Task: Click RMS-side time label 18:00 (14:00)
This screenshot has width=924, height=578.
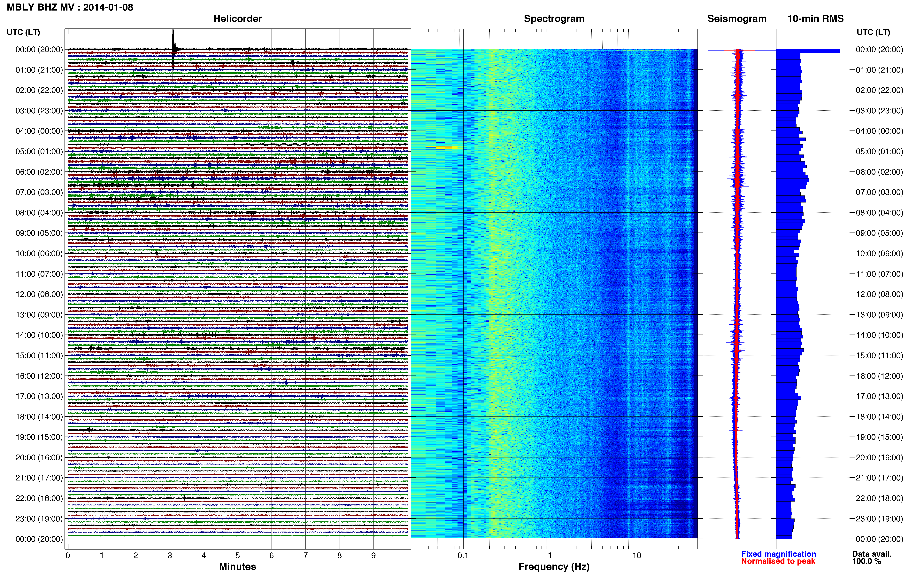Action: pyautogui.click(x=879, y=417)
